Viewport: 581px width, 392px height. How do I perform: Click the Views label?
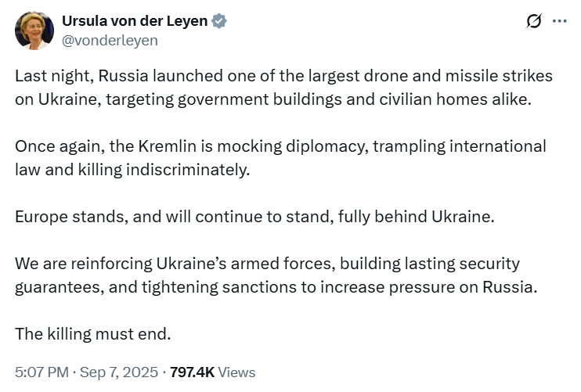tap(236, 372)
